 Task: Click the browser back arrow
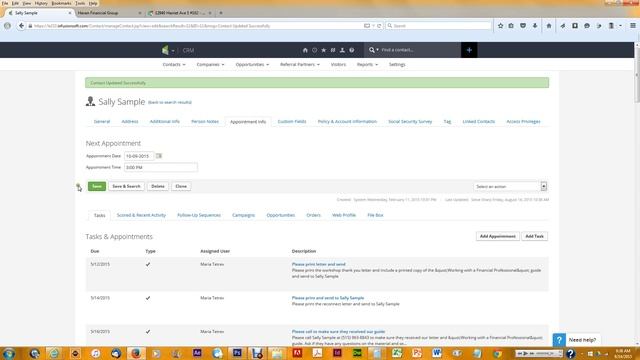[21, 26]
